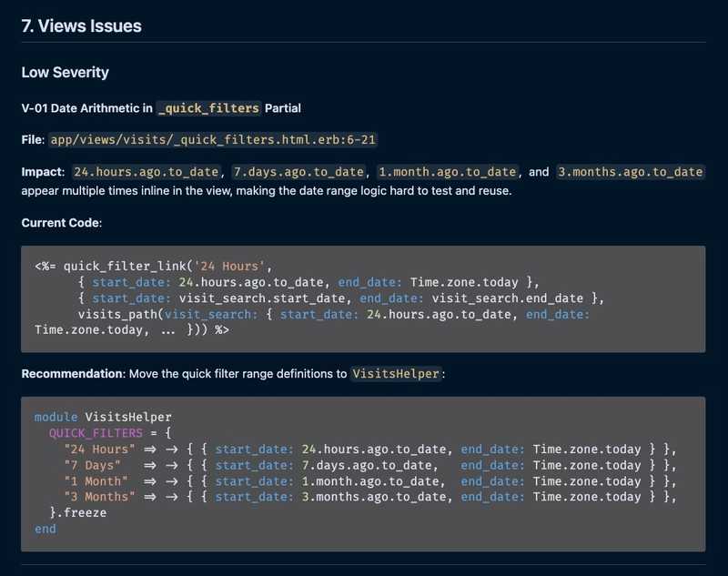
Task: Click 'visit_search.end_date' in the code block
Action: click(508, 298)
